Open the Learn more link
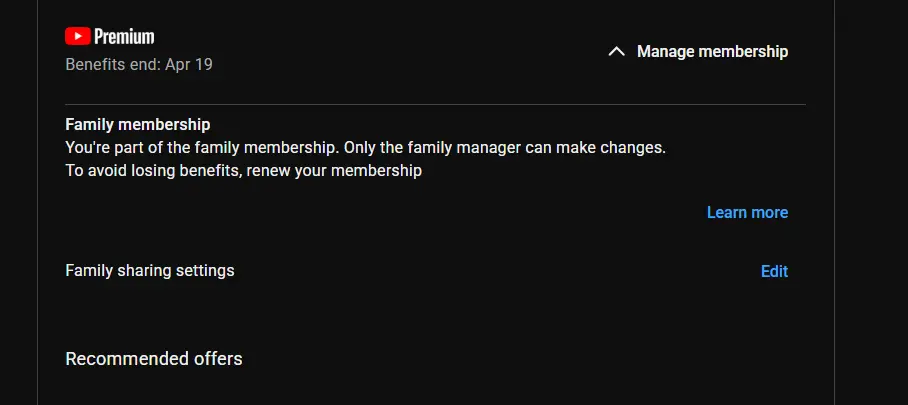 pyautogui.click(x=747, y=213)
